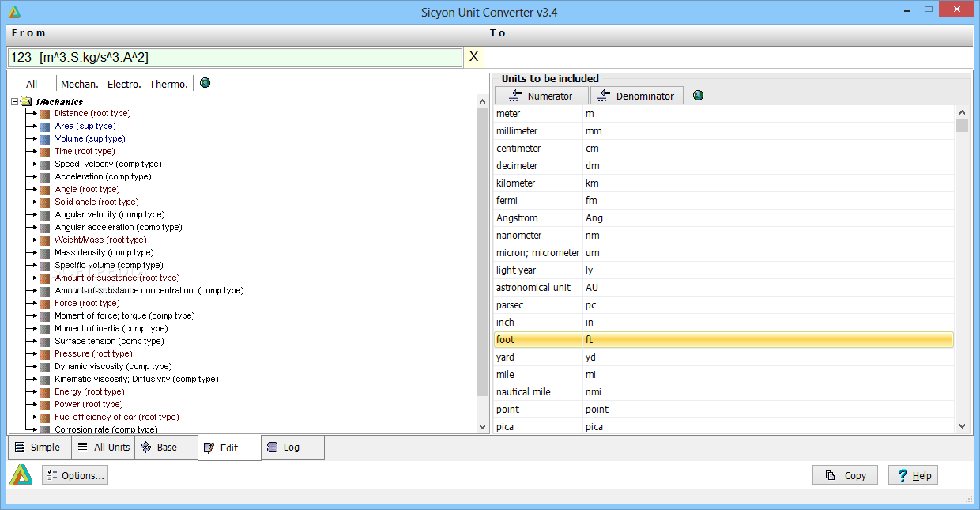The height and width of the screenshot is (510, 980).
Task: Click the icon beside Surface tension
Action: 45,342
